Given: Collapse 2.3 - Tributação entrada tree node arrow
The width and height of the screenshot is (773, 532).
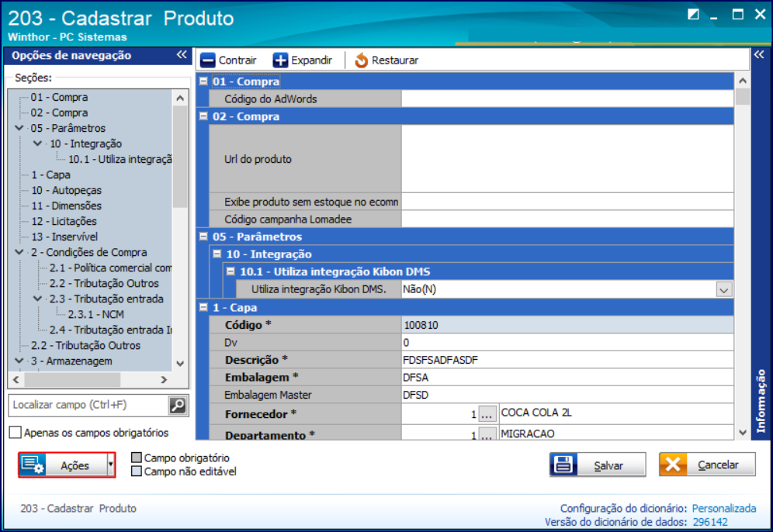Looking at the screenshot, I should pos(37,299).
